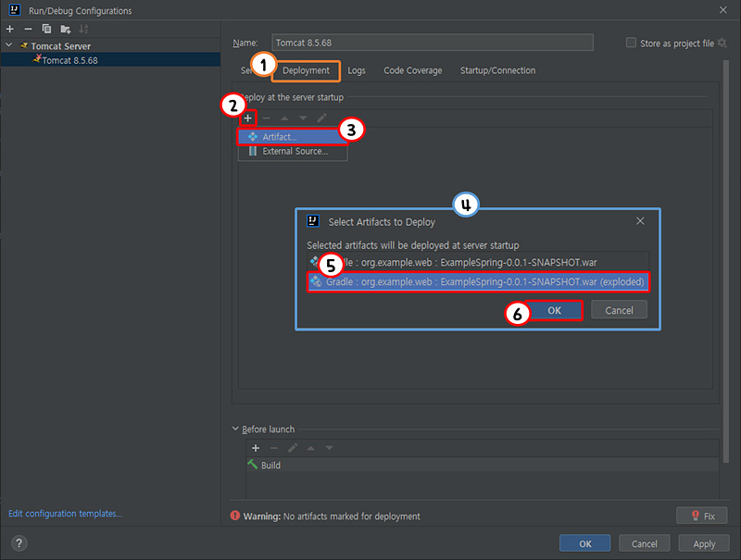Remove the selected configuration with the minus icon

point(28,30)
